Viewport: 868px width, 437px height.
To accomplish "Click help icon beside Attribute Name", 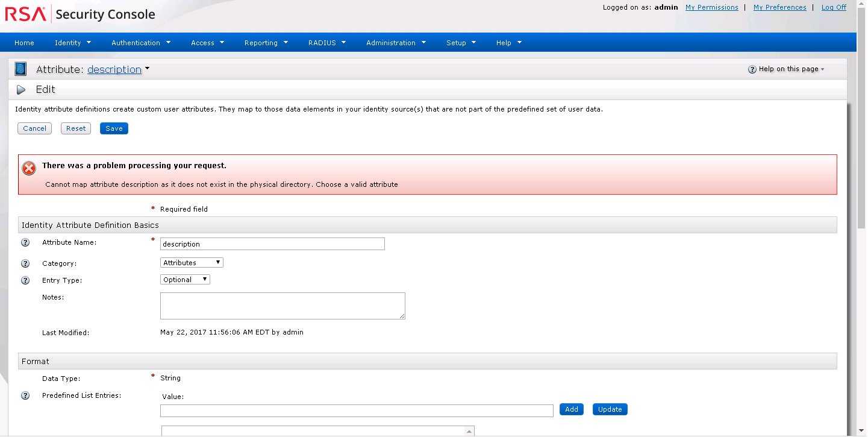I will 25,243.
